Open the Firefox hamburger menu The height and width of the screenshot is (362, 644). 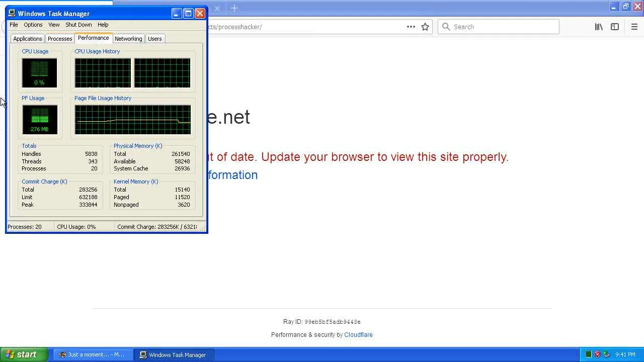(x=634, y=27)
